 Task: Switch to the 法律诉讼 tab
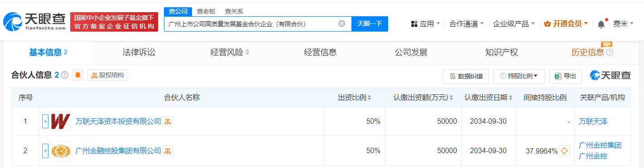(139, 52)
